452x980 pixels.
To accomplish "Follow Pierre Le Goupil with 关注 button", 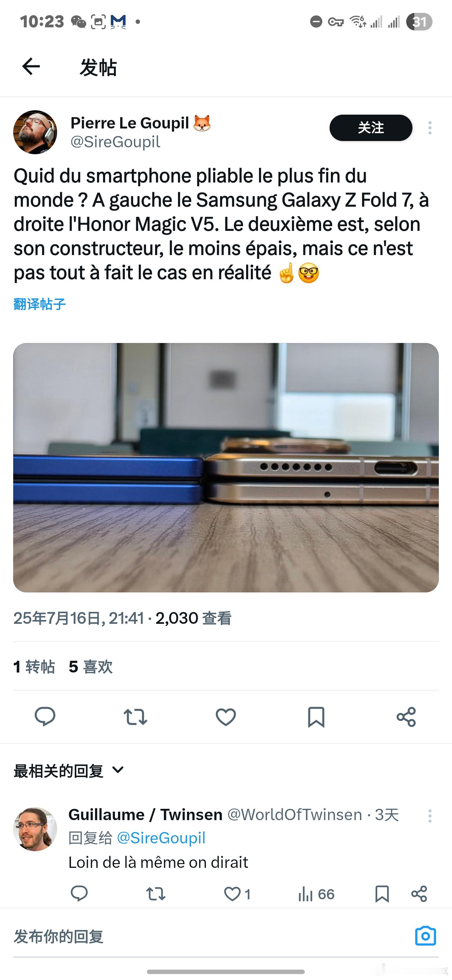I will click(371, 128).
